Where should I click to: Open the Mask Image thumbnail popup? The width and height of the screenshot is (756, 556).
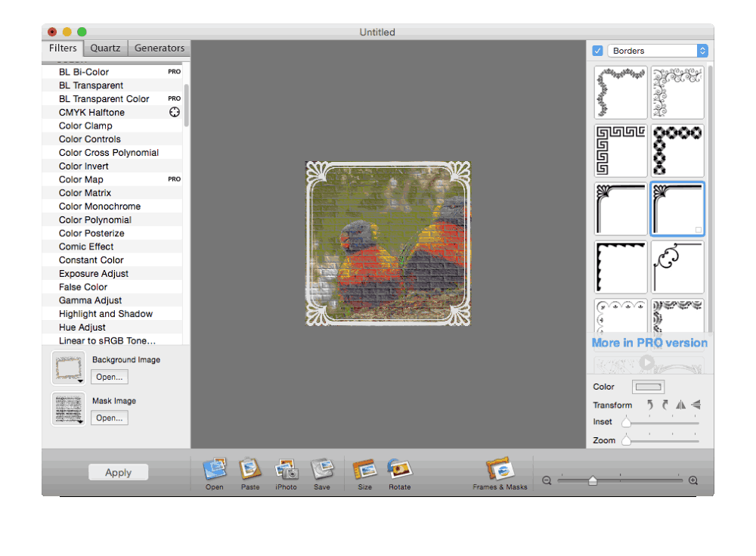pyautogui.click(x=69, y=408)
